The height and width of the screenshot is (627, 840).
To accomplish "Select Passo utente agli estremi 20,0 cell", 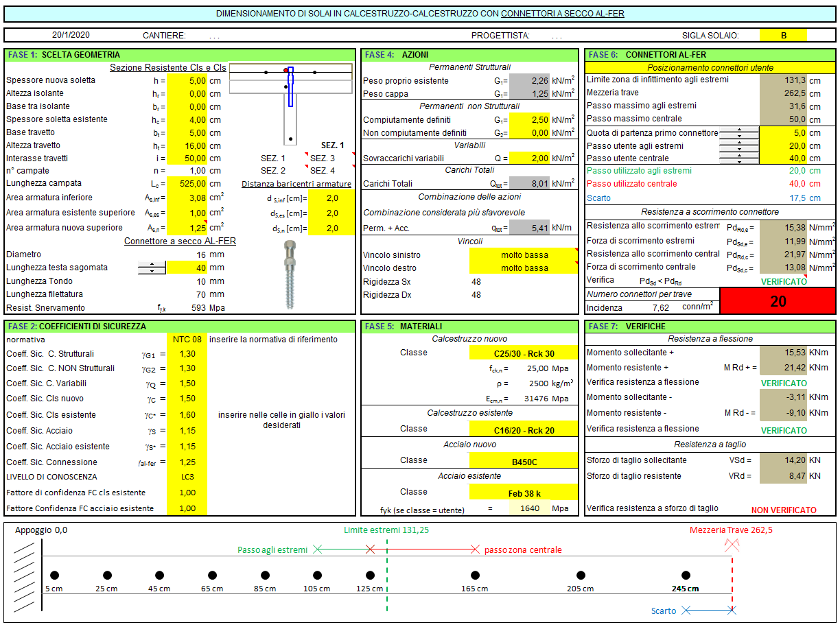I will [783, 146].
